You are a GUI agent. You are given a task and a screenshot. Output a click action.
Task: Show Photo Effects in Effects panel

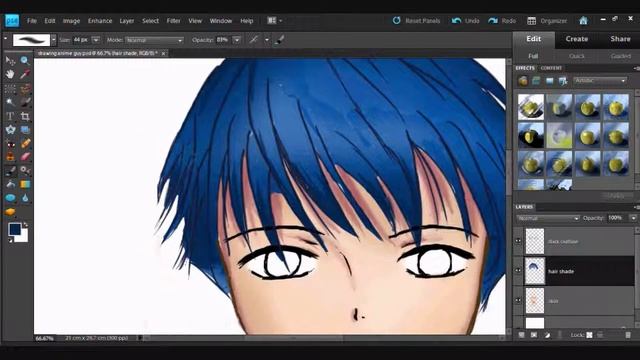pos(549,81)
